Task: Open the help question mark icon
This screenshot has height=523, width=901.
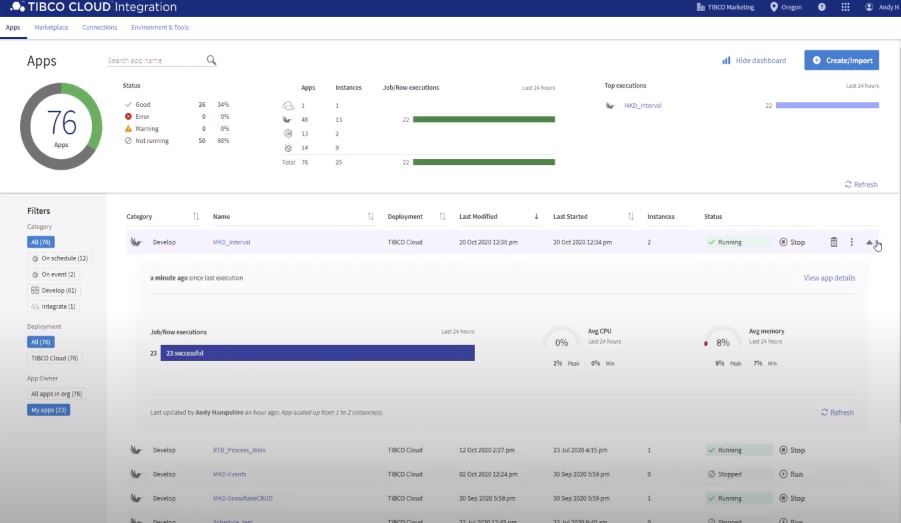Action: point(822,8)
